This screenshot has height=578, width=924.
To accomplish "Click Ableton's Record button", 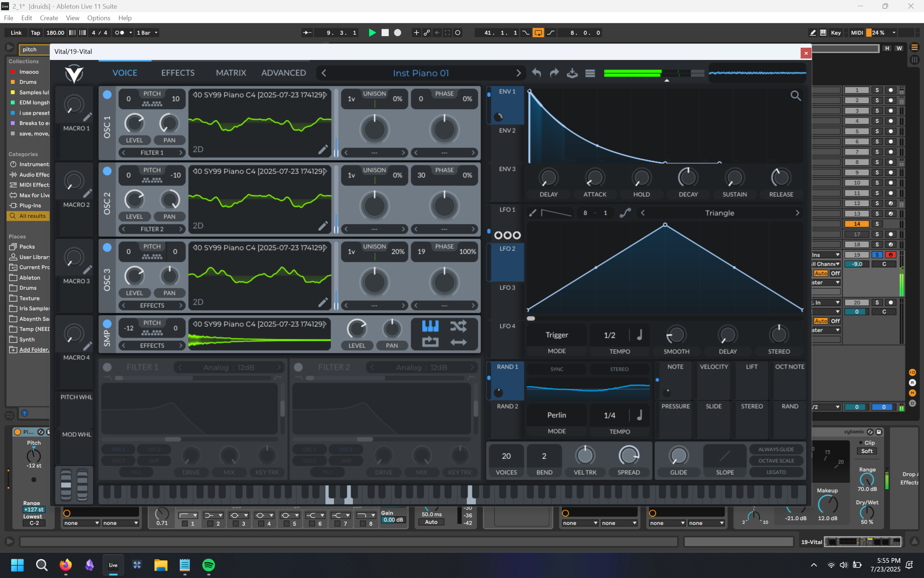I will click(x=397, y=33).
